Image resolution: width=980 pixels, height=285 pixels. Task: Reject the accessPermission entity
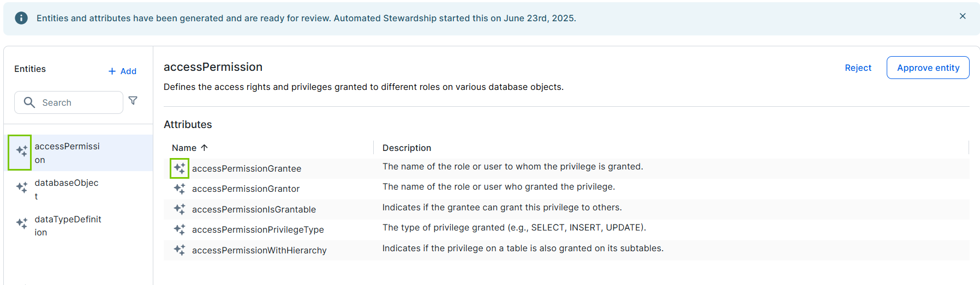click(858, 68)
